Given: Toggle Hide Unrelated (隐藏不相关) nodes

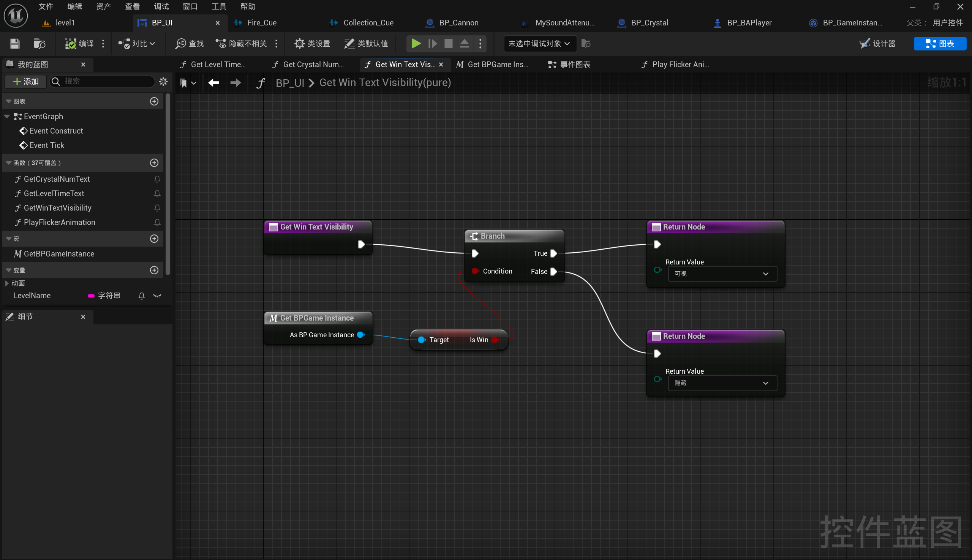Looking at the screenshot, I should click(x=241, y=44).
